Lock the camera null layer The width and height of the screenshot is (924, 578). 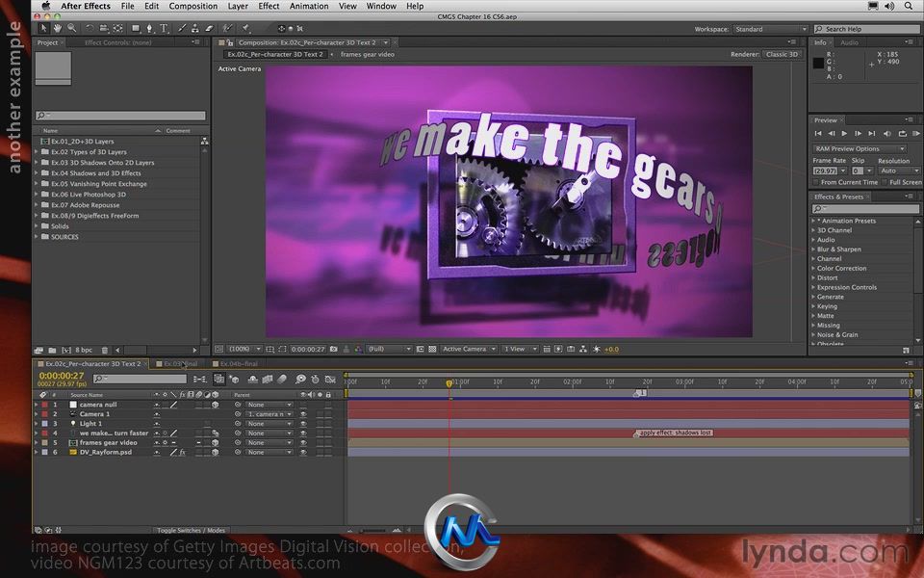tap(328, 405)
